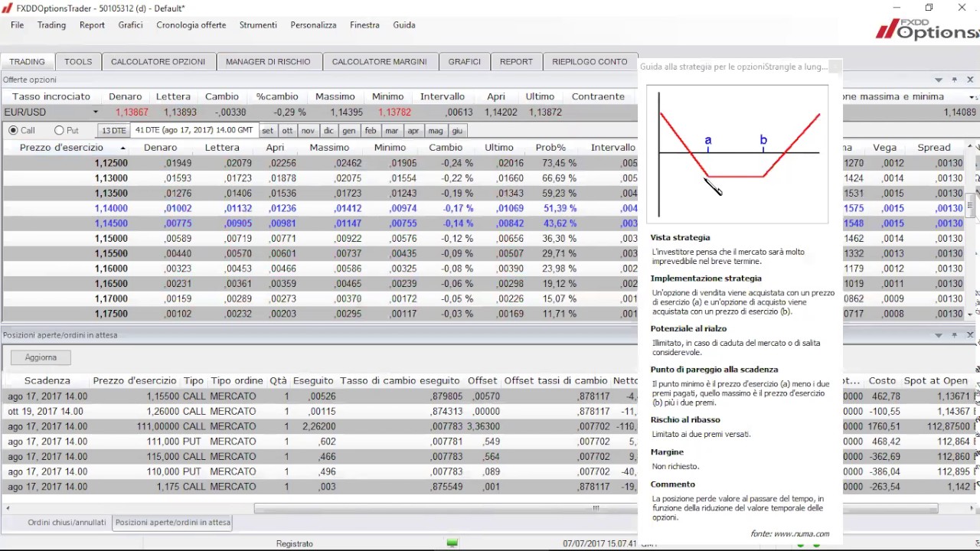The width and height of the screenshot is (980, 551).
Task: Select the TRADING tab
Action: 27,62
